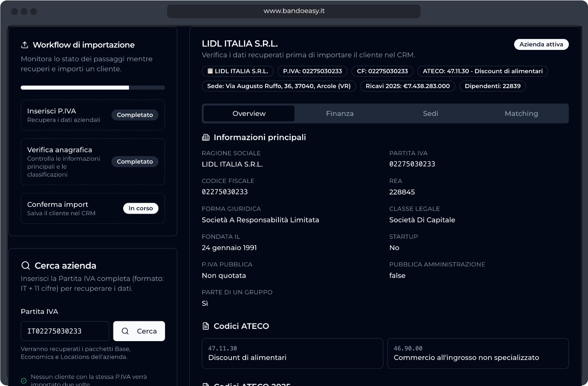The width and height of the screenshot is (588, 386).
Task: Click the P.IVA: 02275030233 chip
Action: tap(312, 71)
